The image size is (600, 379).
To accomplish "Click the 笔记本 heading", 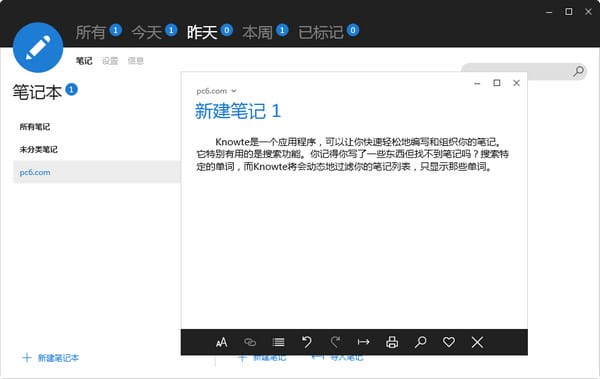I will (37, 92).
